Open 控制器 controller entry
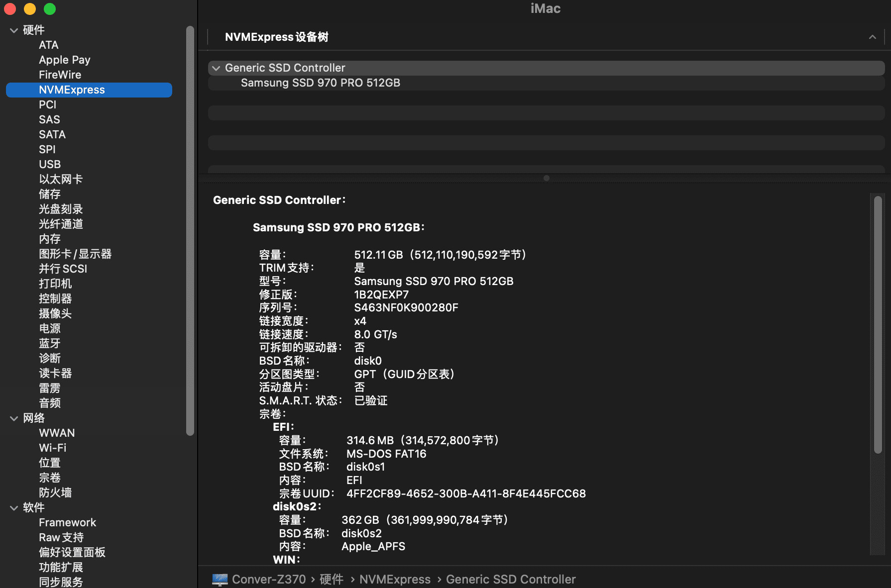The height and width of the screenshot is (588, 891). pyautogui.click(x=55, y=299)
